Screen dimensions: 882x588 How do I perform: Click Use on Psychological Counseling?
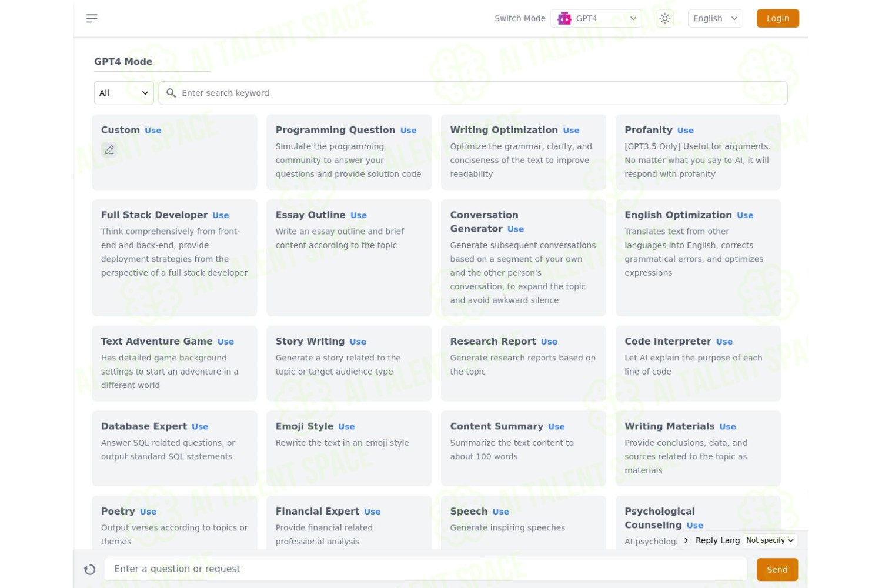695,526
